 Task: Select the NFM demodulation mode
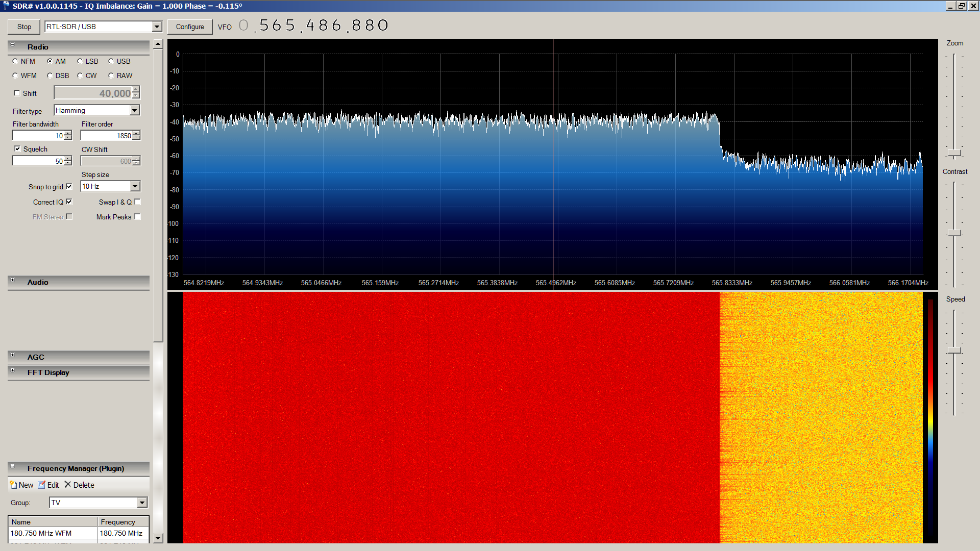point(15,61)
